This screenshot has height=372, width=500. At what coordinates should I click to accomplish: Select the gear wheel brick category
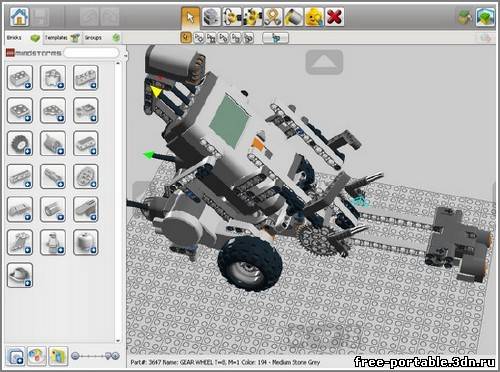coord(20,143)
